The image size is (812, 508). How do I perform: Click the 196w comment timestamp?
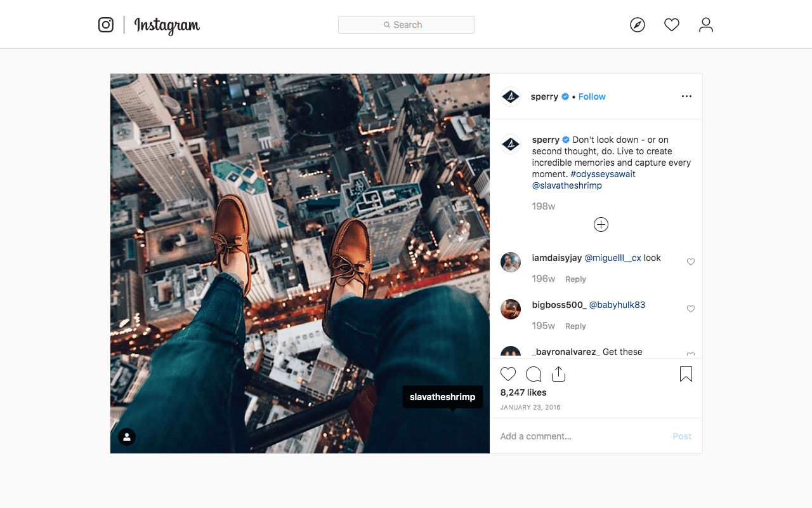tap(544, 279)
